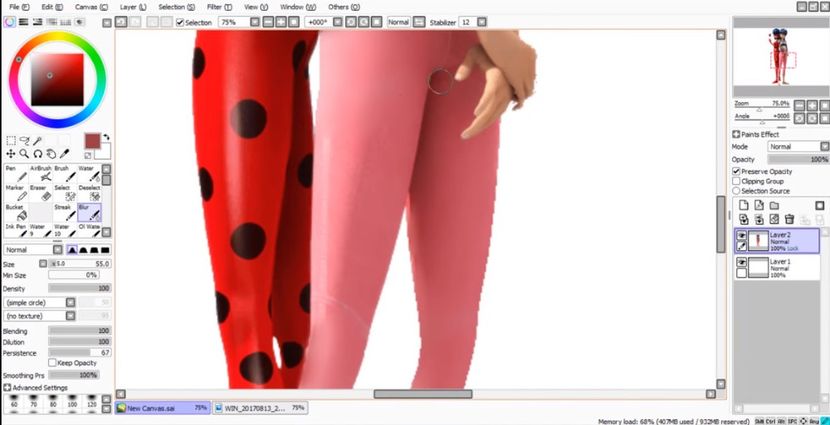Toggle the Preserve Opacity checkbox

coord(737,171)
